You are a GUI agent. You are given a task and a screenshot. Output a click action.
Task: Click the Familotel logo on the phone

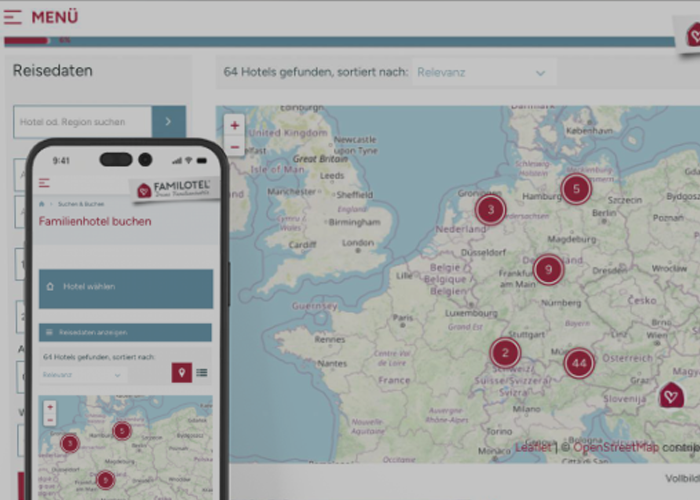[x=175, y=189]
